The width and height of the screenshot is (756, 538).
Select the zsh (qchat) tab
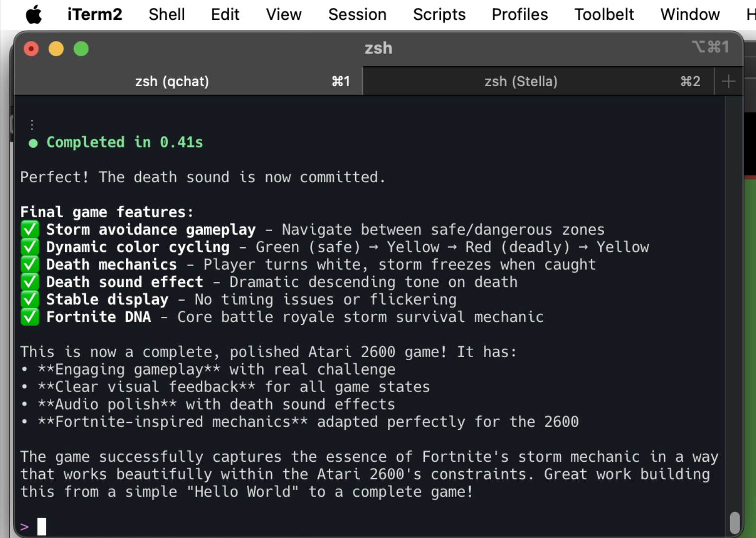[172, 81]
